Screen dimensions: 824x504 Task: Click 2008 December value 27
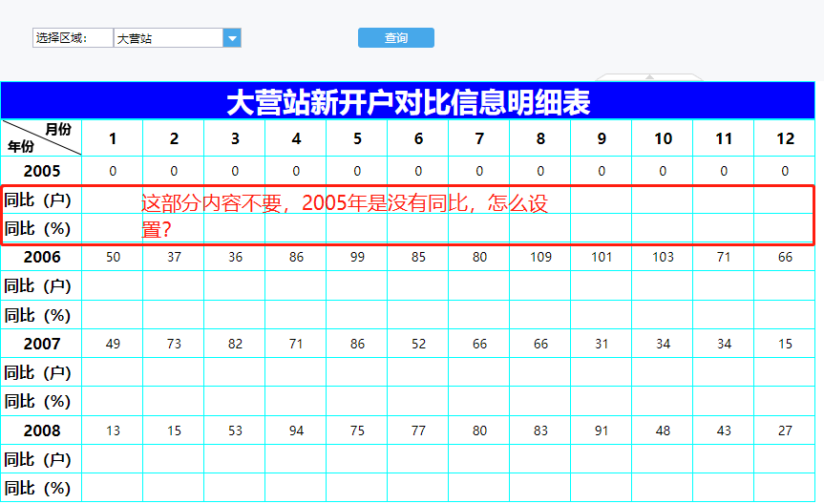[x=785, y=430]
